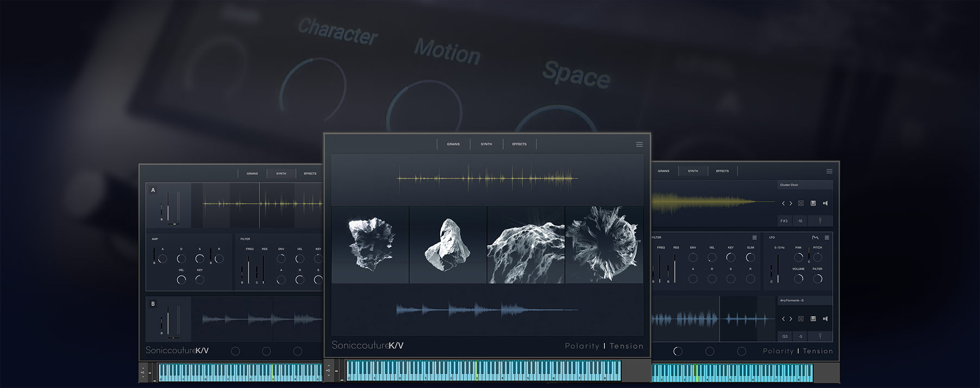Toggle the keyboard icon for Cluster Choir
Screen dimensions: 980x388
pyautogui.click(x=813, y=203)
